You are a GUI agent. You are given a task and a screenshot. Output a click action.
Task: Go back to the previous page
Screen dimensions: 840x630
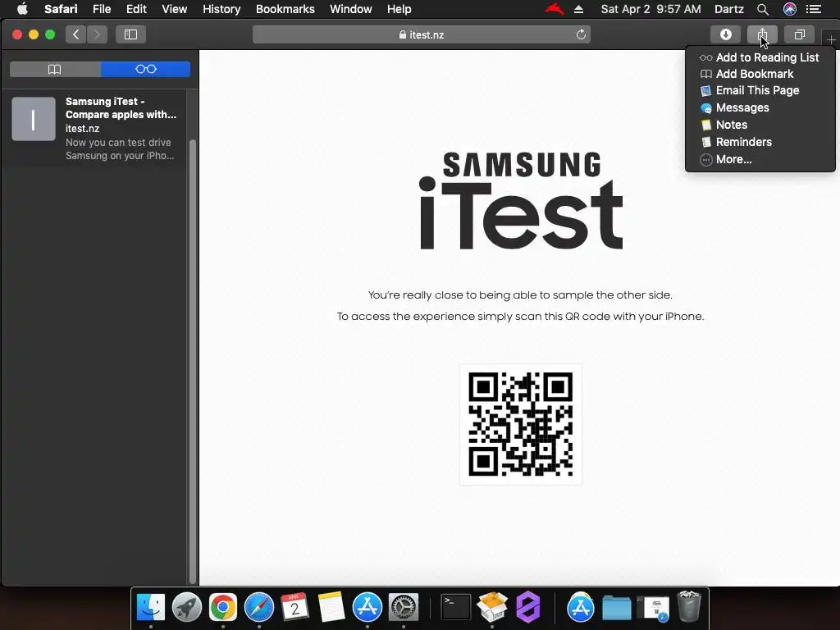(76, 34)
